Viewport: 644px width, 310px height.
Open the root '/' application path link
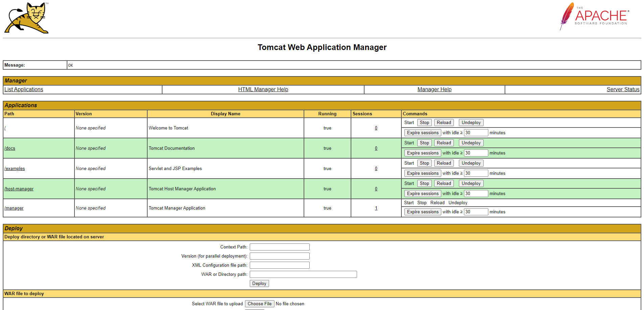coord(5,128)
